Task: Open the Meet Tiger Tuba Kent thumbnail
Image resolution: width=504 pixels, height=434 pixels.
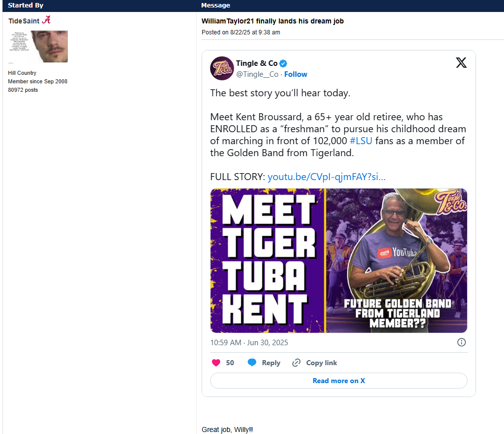Action: [338, 260]
